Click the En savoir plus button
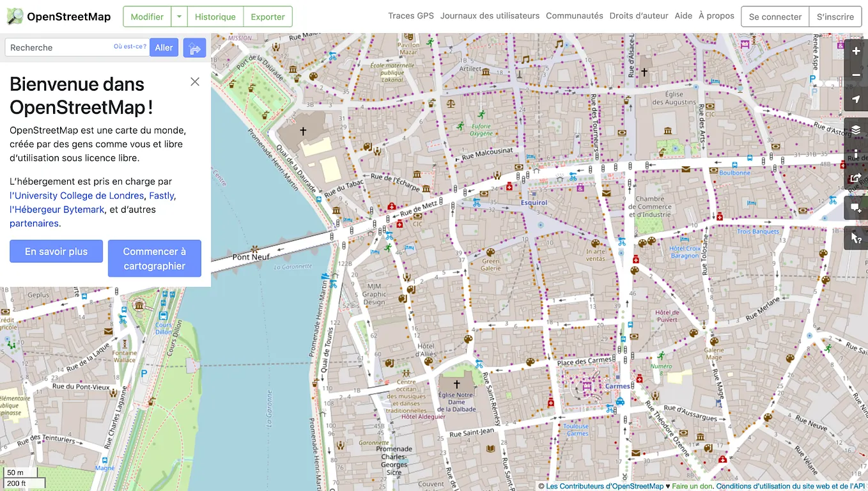868x491 pixels. click(56, 251)
